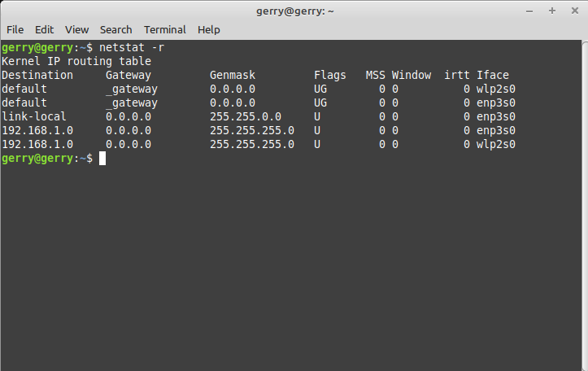Minimize the terminal window
588x371 pixels.
529,11
